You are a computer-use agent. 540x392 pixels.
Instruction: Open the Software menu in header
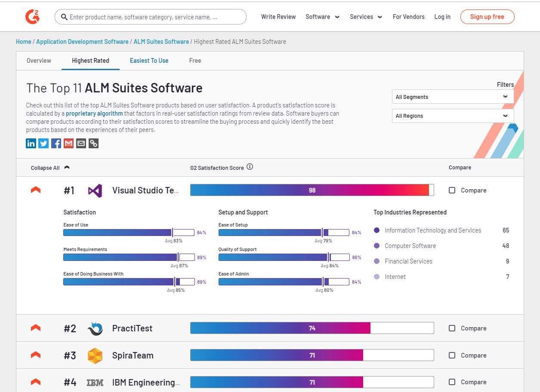click(322, 17)
